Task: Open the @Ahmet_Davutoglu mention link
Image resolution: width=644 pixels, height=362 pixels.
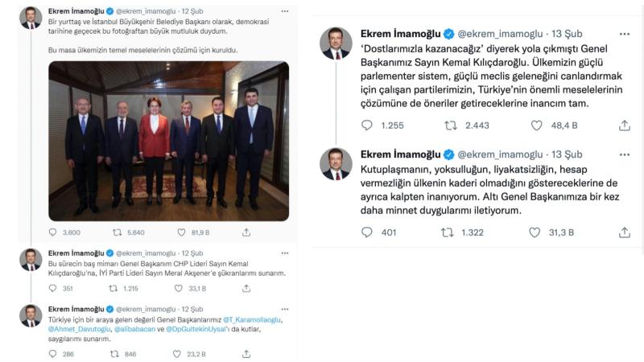Action: pyautogui.click(x=79, y=329)
